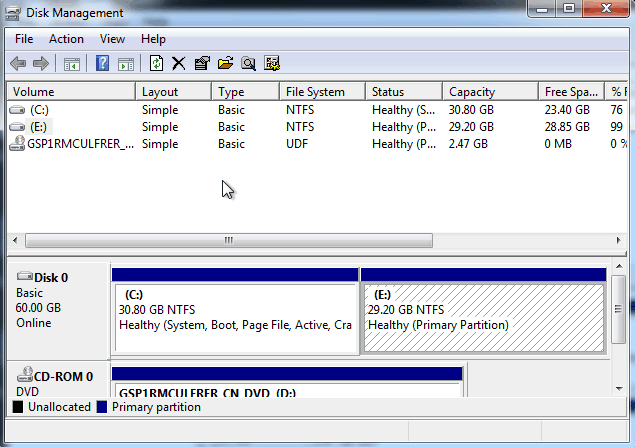This screenshot has width=635, height=447.
Task: Click the 30.80 GB capacity cell
Action: point(471,110)
